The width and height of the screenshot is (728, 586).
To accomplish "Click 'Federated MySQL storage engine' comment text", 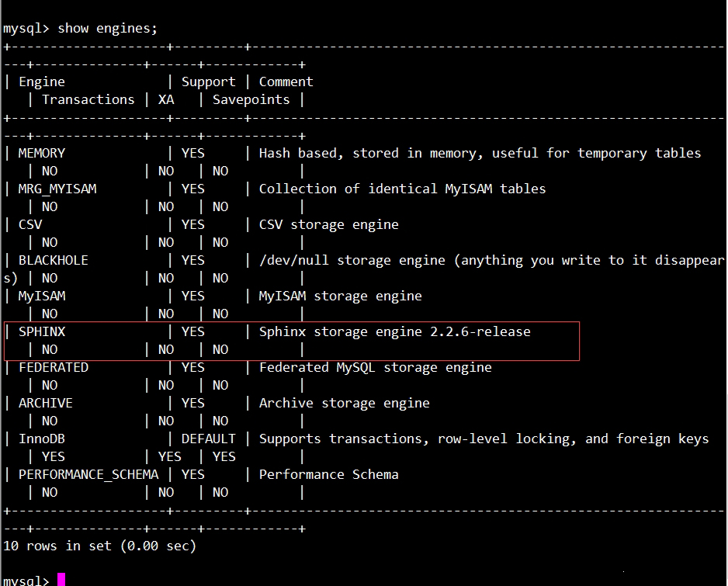I will (375, 368).
